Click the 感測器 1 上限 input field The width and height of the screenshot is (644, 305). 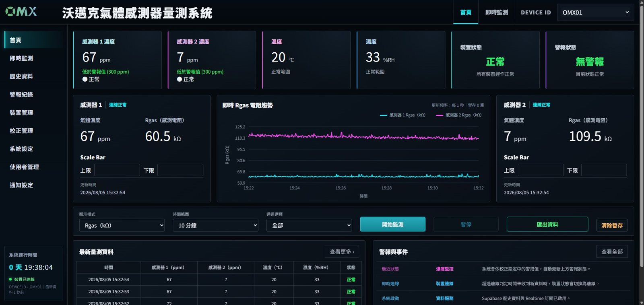coord(117,170)
